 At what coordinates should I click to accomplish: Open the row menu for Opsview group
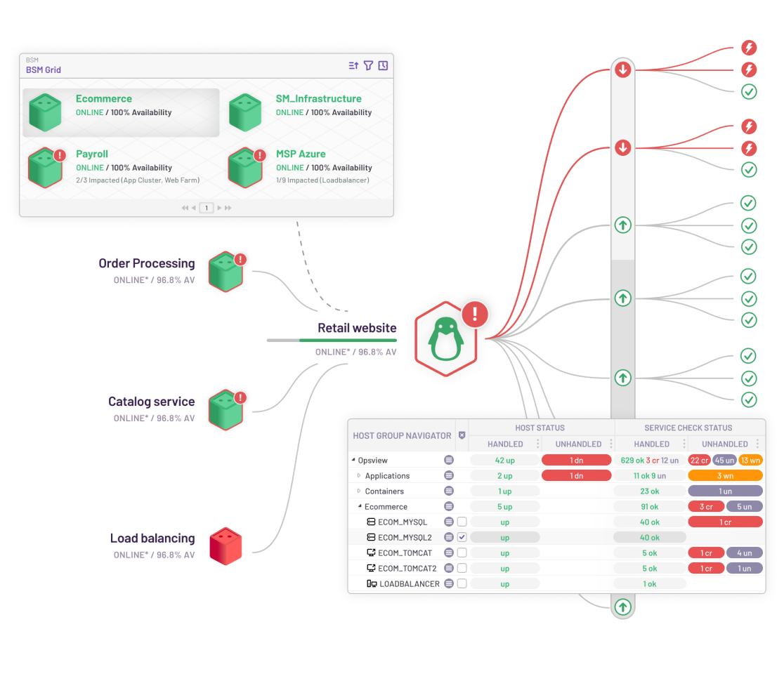[x=449, y=460]
